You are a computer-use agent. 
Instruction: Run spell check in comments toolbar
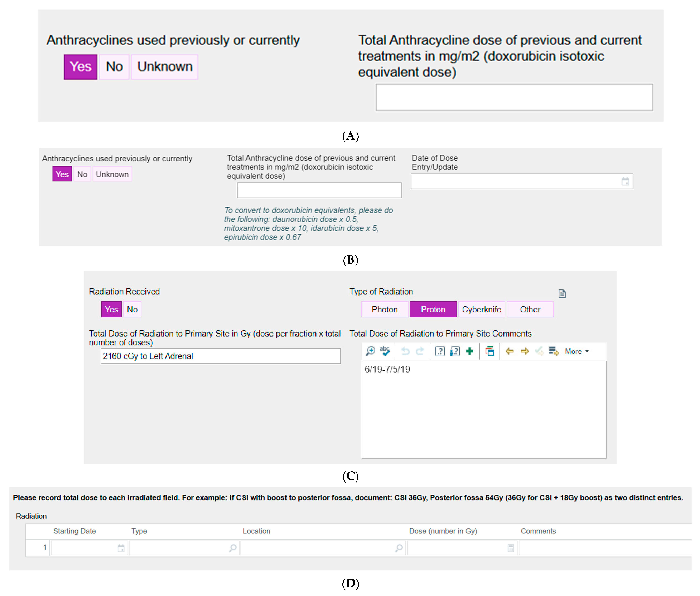click(385, 351)
